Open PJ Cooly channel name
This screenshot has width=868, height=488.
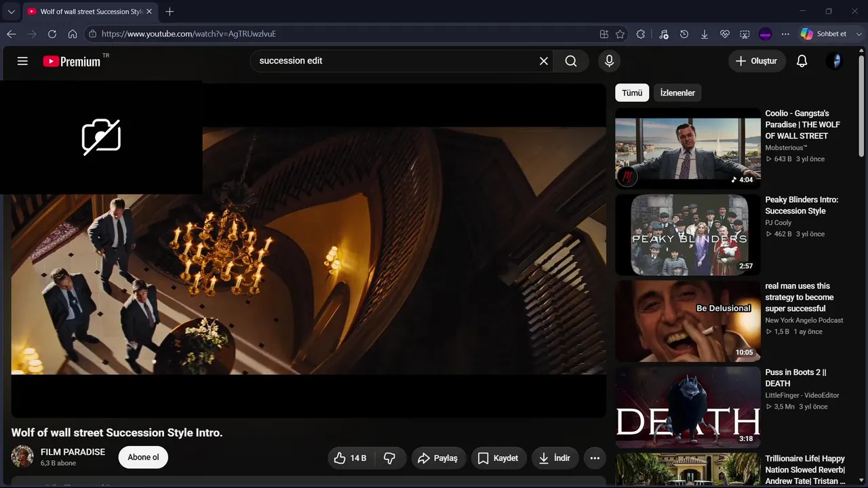[778, 223]
